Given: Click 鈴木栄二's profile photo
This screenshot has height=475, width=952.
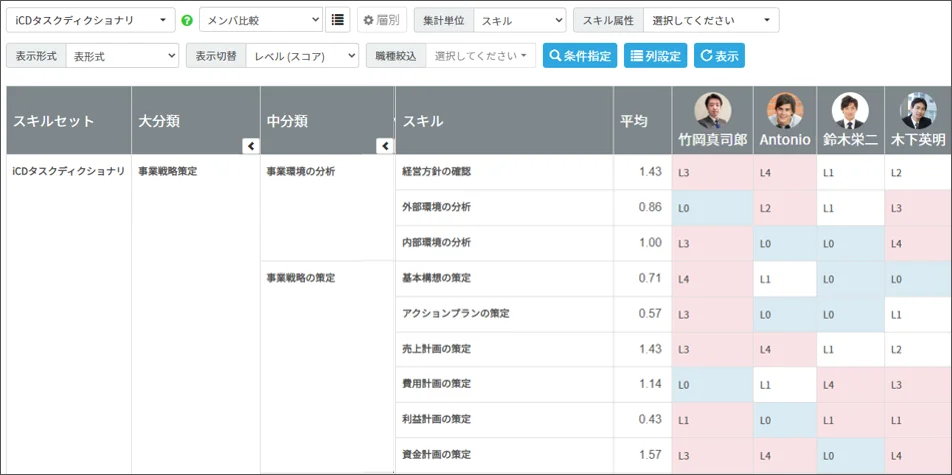Looking at the screenshot, I should click(x=849, y=110).
